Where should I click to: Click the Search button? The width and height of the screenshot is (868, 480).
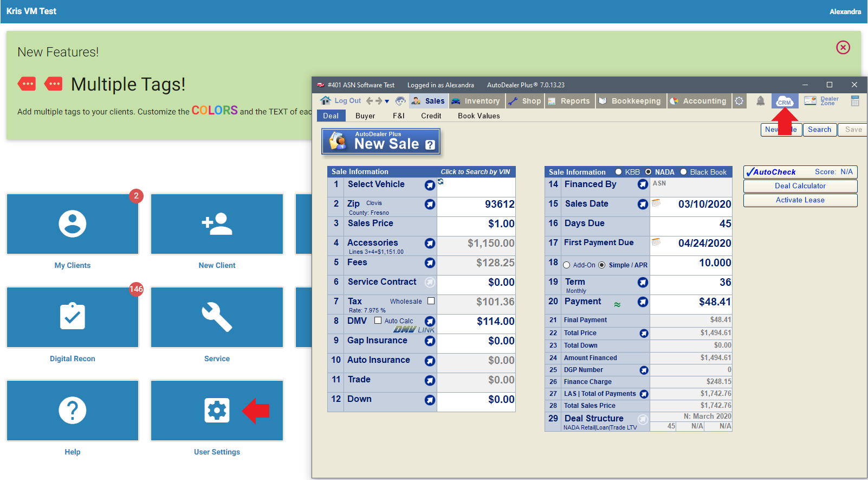(819, 130)
